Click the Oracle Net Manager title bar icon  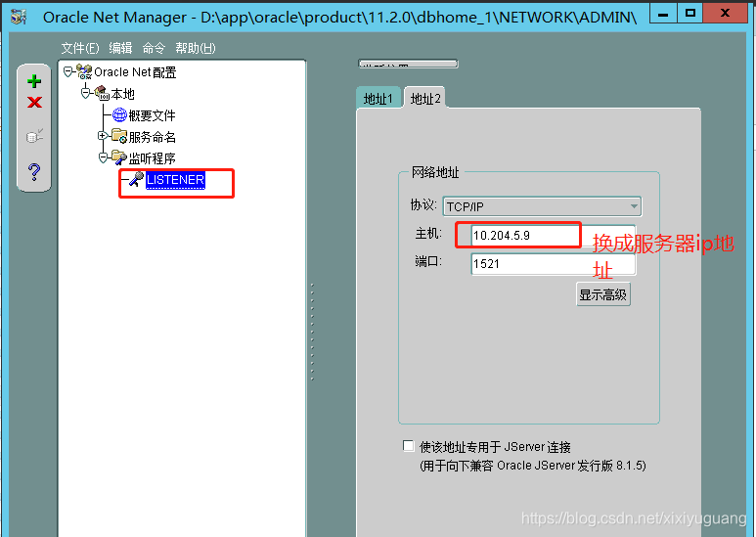pyautogui.click(x=19, y=17)
